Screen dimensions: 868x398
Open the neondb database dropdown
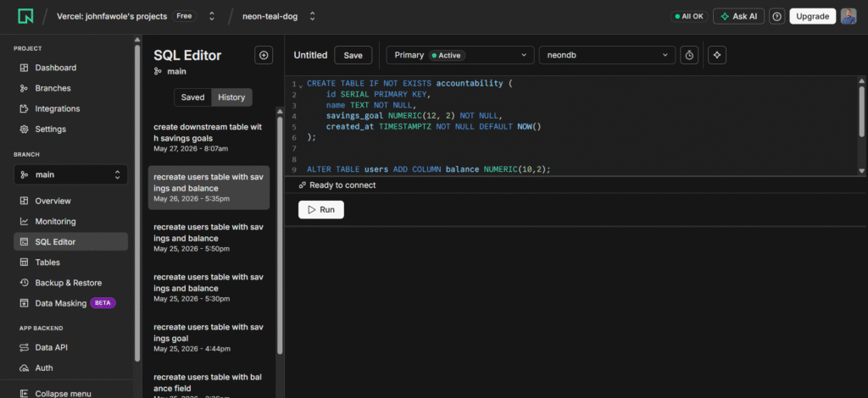coord(607,55)
